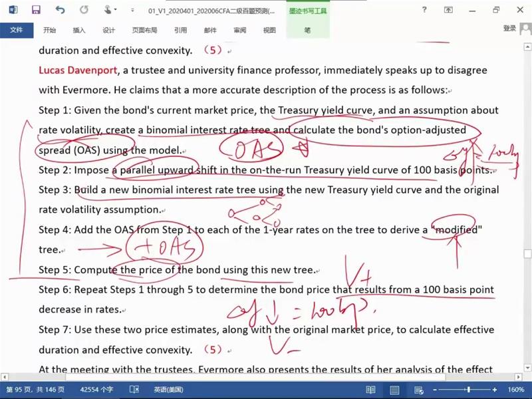This screenshot has height=399, width=532.
Task: Click the 英语(美国) language indicator
Action: 169,390
